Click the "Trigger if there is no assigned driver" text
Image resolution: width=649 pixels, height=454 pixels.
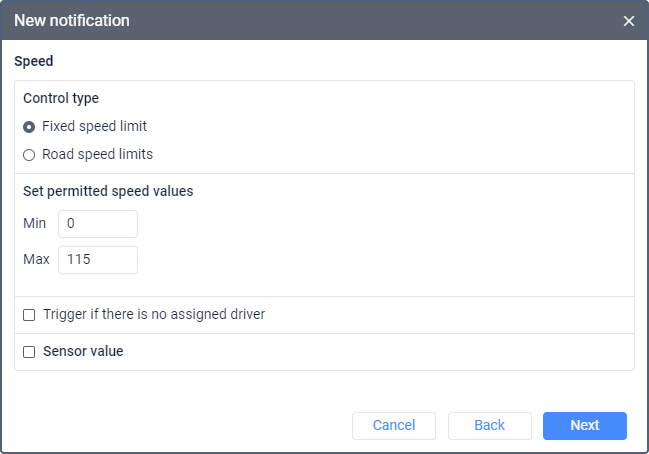[154, 315]
